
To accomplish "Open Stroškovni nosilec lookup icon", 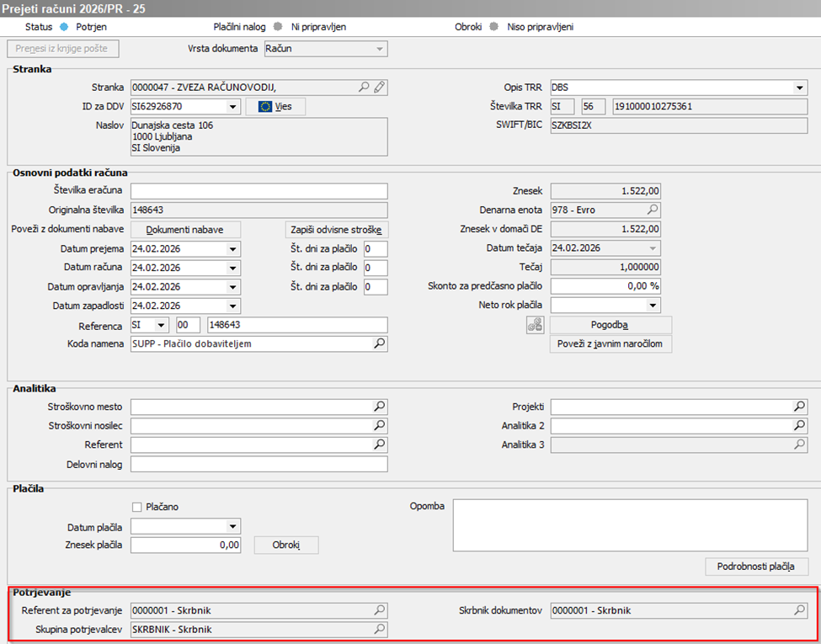I will 380,425.
